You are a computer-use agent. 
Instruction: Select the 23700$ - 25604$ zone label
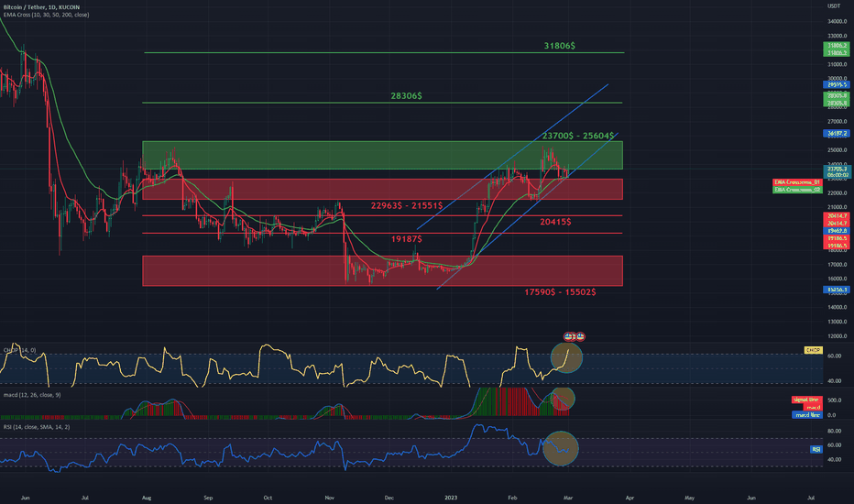point(578,136)
